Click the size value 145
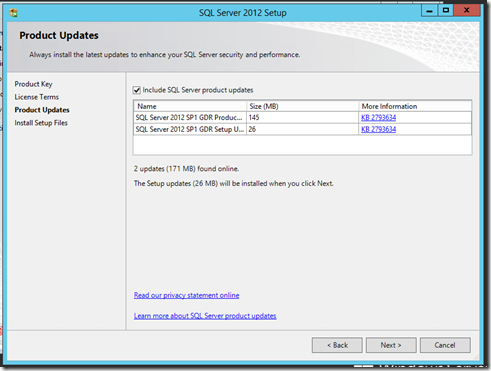The height and width of the screenshot is (371, 491). point(254,117)
